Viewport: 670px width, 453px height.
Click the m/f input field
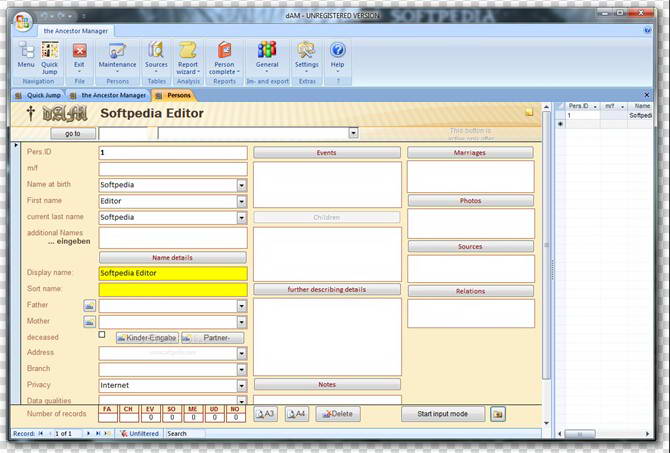point(173,169)
